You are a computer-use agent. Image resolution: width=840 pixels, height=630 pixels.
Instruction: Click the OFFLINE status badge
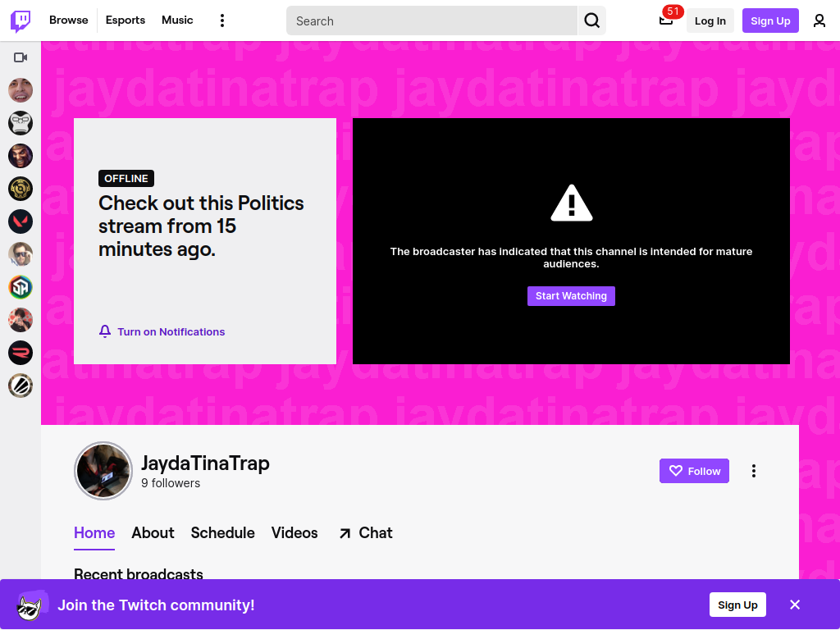126,178
